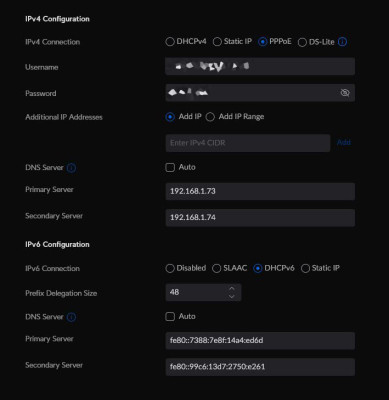Select the IPv6 Static IP radio button
The image size is (389, 400).
coord(305,268)
